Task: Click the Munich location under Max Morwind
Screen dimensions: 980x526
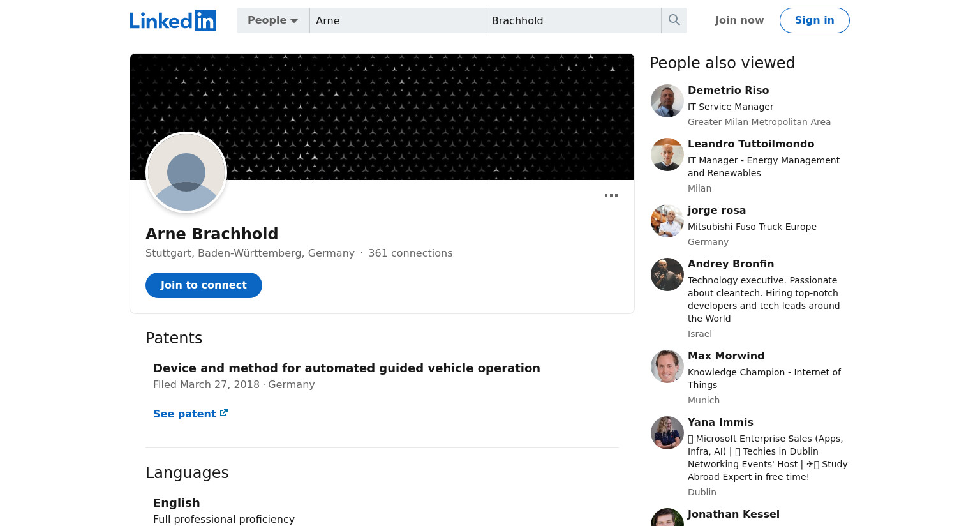Action: 704,400
